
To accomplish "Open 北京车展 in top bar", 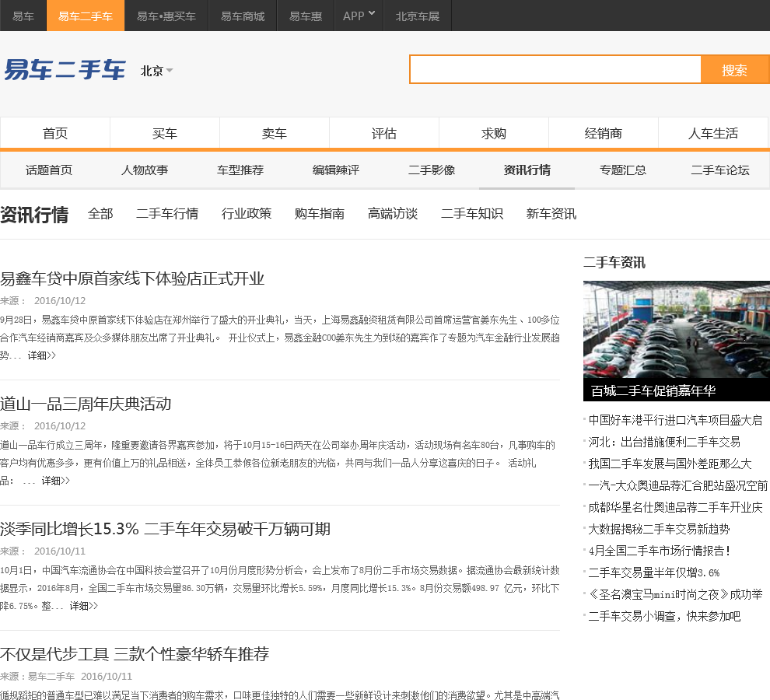I will point(418,16).
